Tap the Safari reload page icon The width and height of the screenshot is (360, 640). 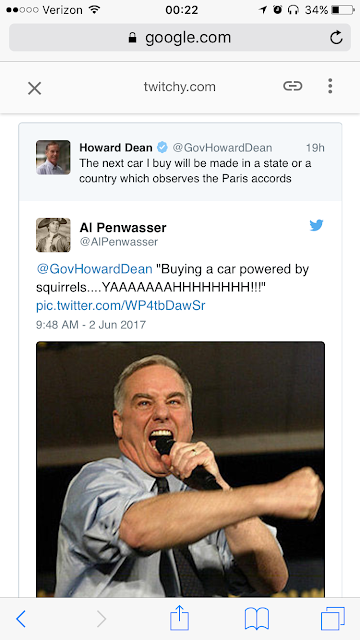click(336, 38)
